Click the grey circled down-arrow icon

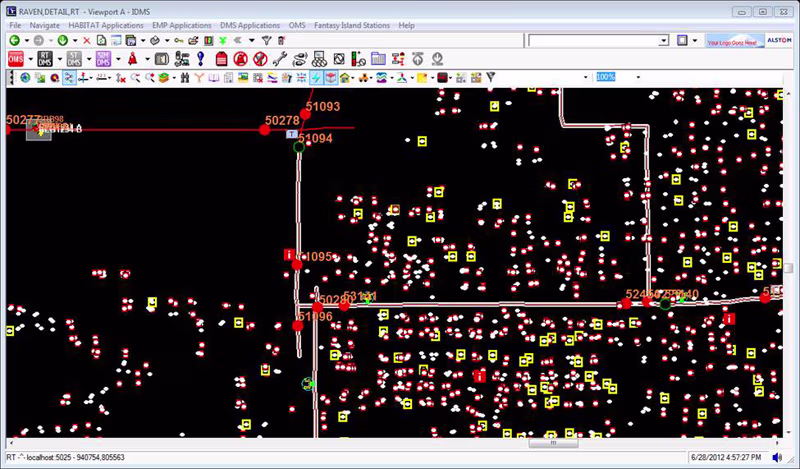click(x=437, y=59)
